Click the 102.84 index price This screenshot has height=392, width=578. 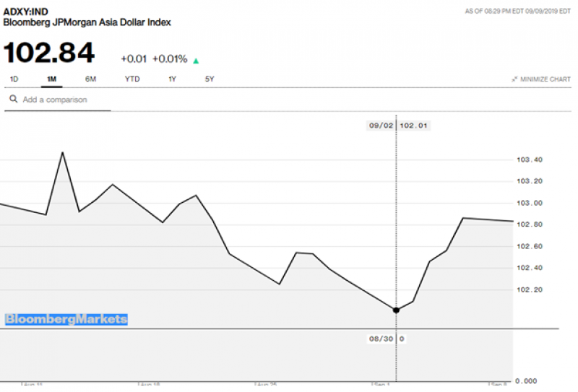49,52
